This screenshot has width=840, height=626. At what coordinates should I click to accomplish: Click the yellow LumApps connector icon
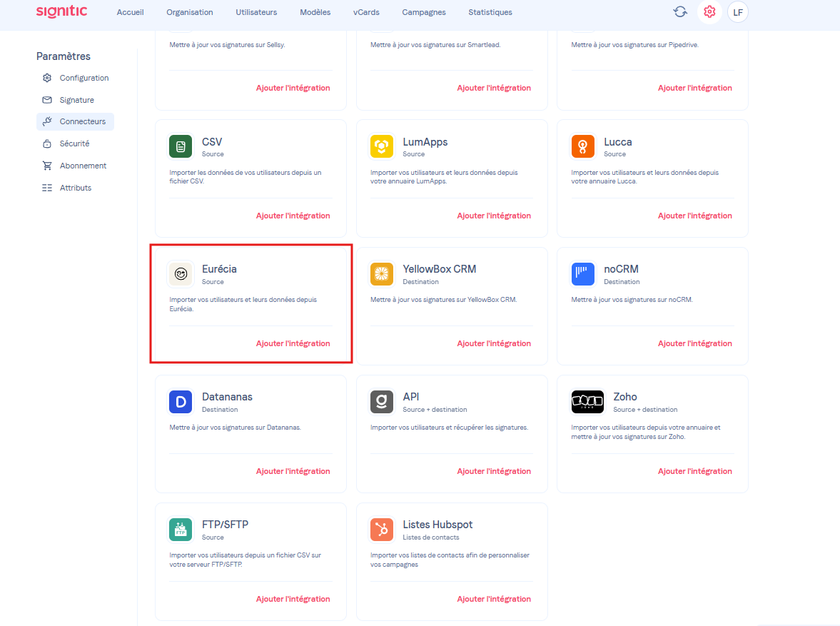(381, 146)
